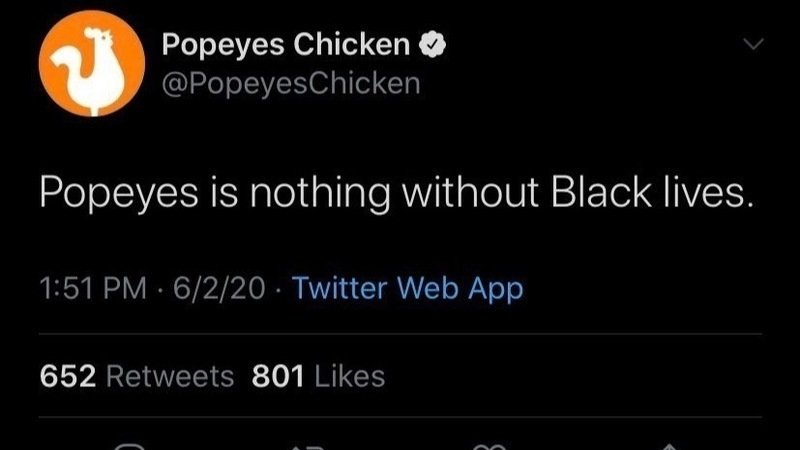Open the Popeyes rooster profile picture

point(92,64)
